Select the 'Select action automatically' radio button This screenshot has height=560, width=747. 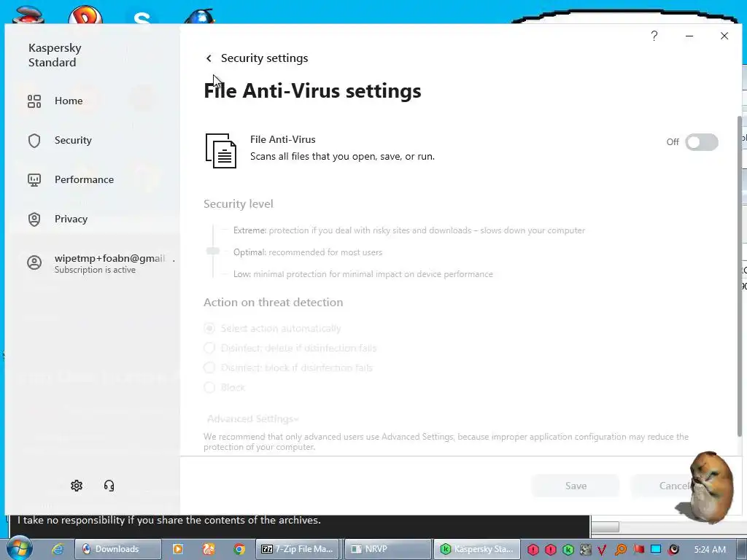pyautogui.click(x=209, y=328)
